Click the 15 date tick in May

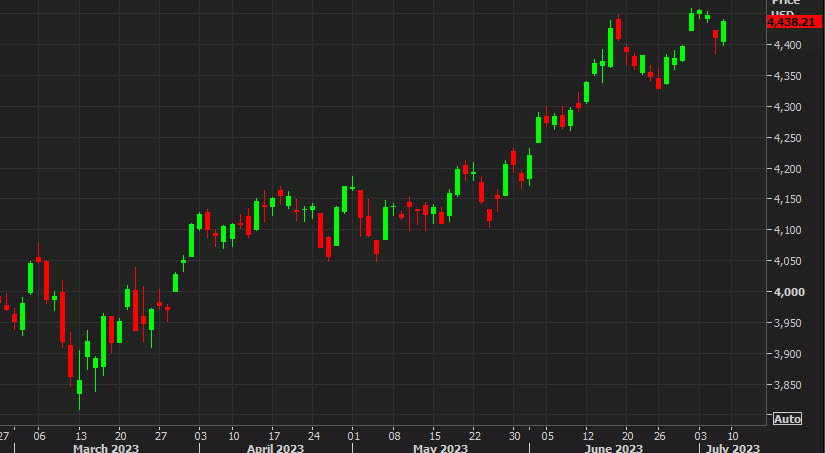click(x=434, y=435)
